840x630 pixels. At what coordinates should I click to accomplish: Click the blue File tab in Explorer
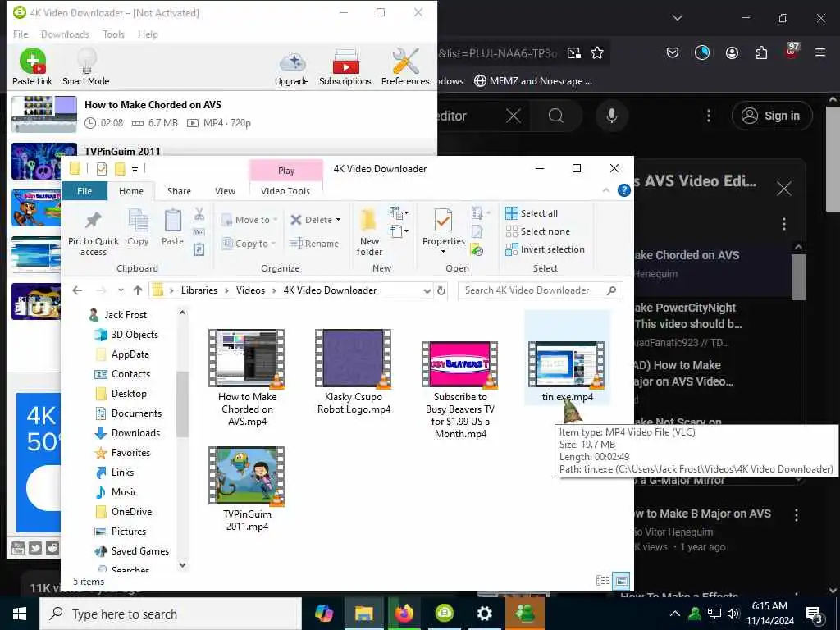point(84,191)
